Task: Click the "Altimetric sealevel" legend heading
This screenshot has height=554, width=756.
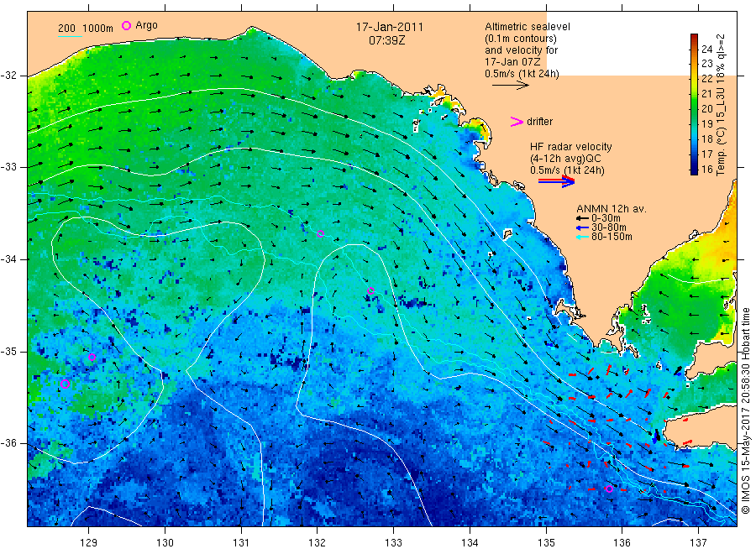Action: 528,27
